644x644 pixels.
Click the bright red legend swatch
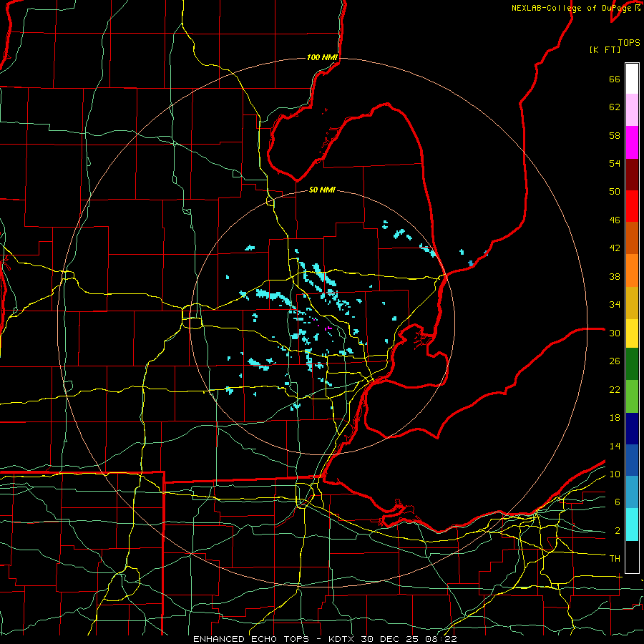pyautogui.click(x=632, y=206)
